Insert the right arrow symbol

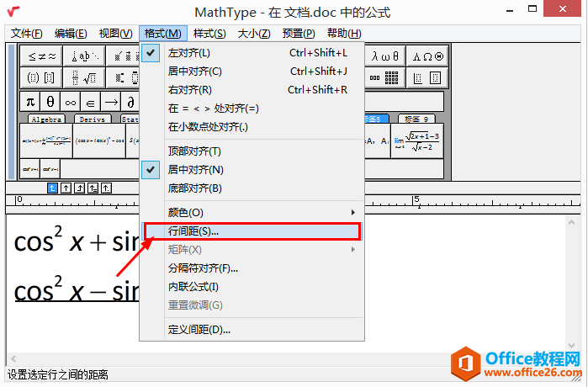pyautogui.click(x=111, y=102)
